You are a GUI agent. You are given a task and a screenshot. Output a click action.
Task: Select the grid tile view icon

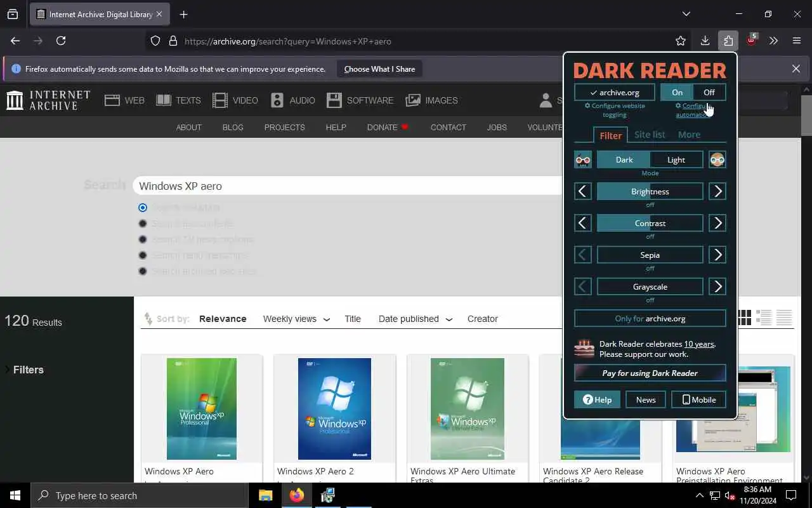[x=744, y=317]
